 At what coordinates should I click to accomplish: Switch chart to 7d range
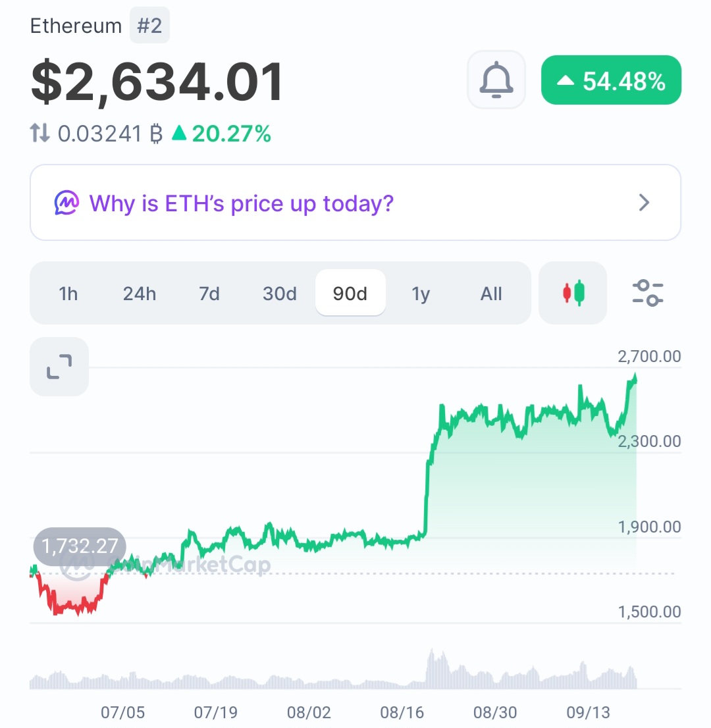coord(209,294)
